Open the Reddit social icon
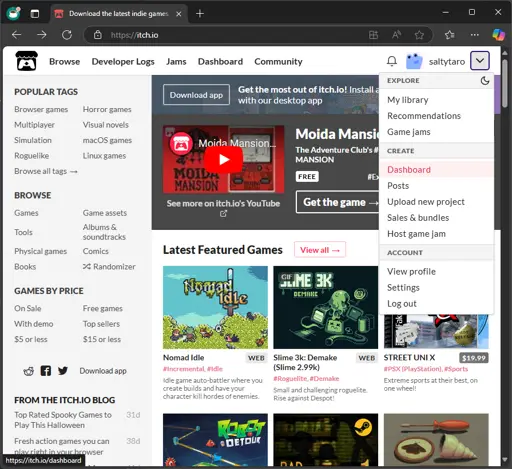Image resolution: width=512 pixels, height=469 pixels. [29, 371]
